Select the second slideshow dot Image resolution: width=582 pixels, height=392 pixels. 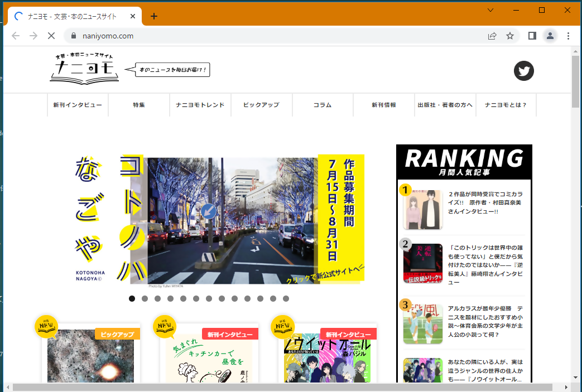click(145, 298)
